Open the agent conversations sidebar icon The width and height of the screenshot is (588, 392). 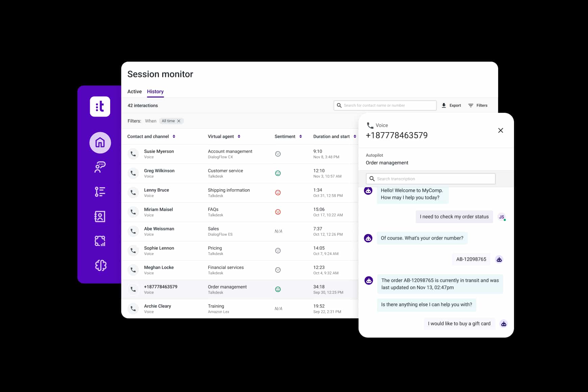click(100, 167)
